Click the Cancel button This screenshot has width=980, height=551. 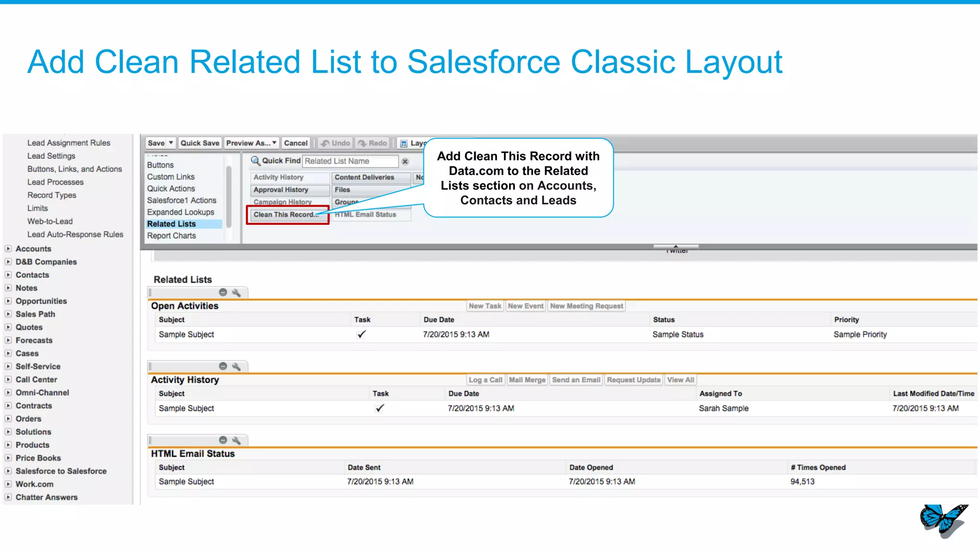pyautogui.click(x=296, y=143)
